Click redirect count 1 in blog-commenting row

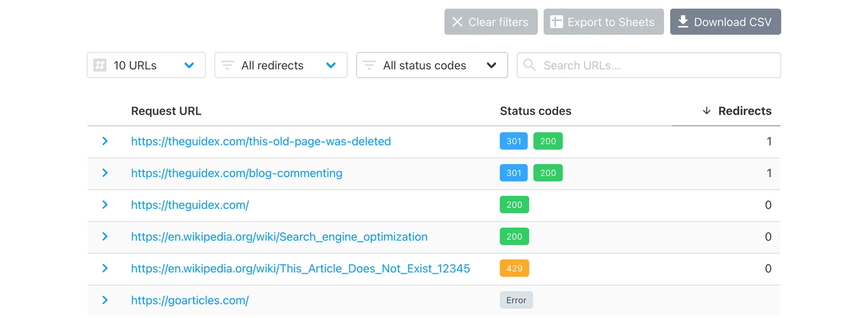click(x=769, y=173)
